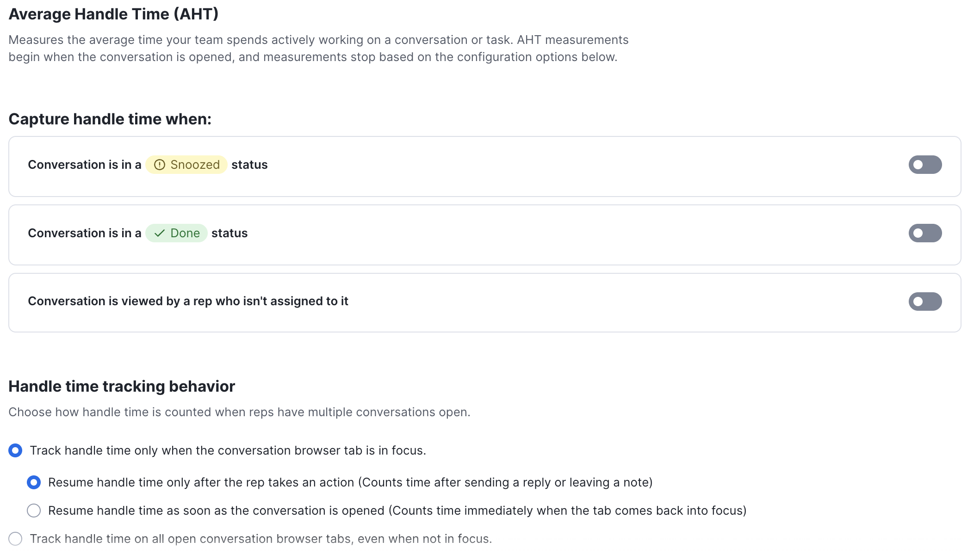Click the checkmark icon inside the Done badge

coord(159,233)
